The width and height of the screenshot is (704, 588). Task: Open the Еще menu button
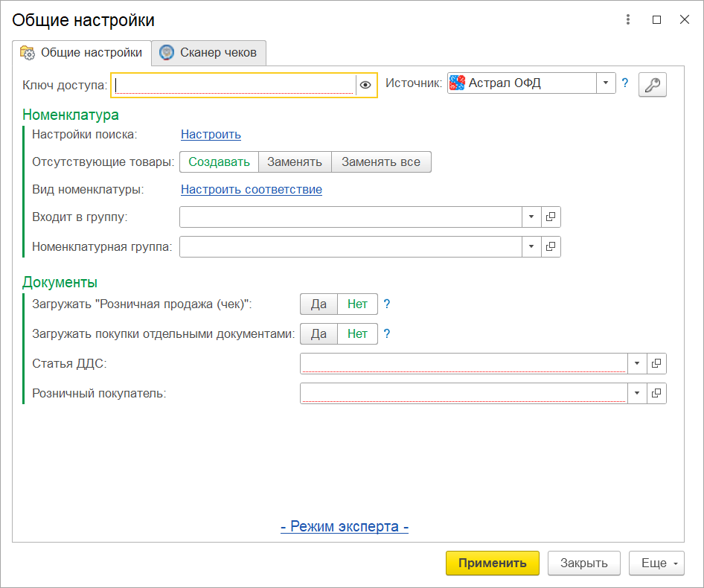point(656,563)
